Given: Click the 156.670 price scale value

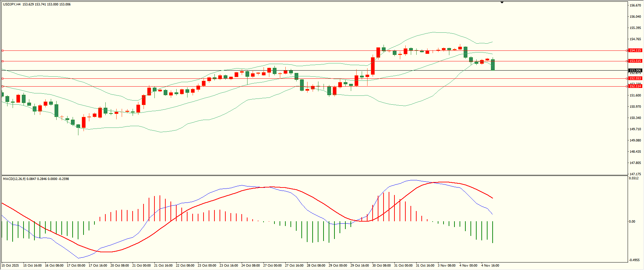Looking at the screenshot, I should [635, 5].
